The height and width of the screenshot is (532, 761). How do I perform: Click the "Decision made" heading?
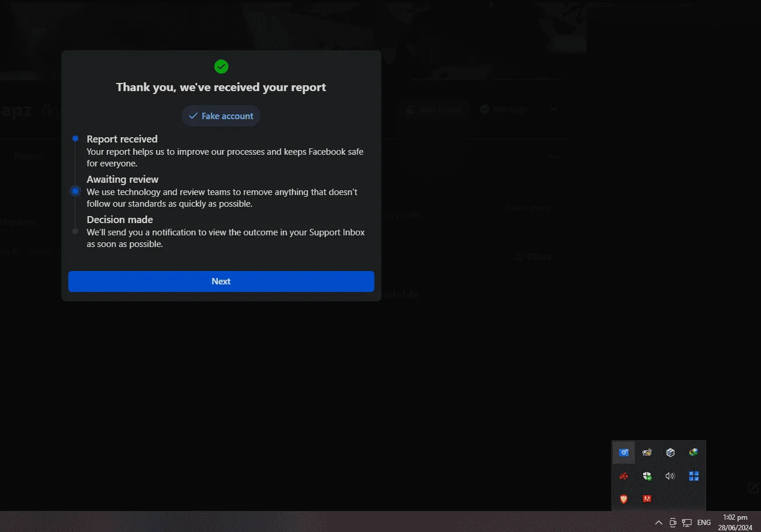click(x=120, y=220)
